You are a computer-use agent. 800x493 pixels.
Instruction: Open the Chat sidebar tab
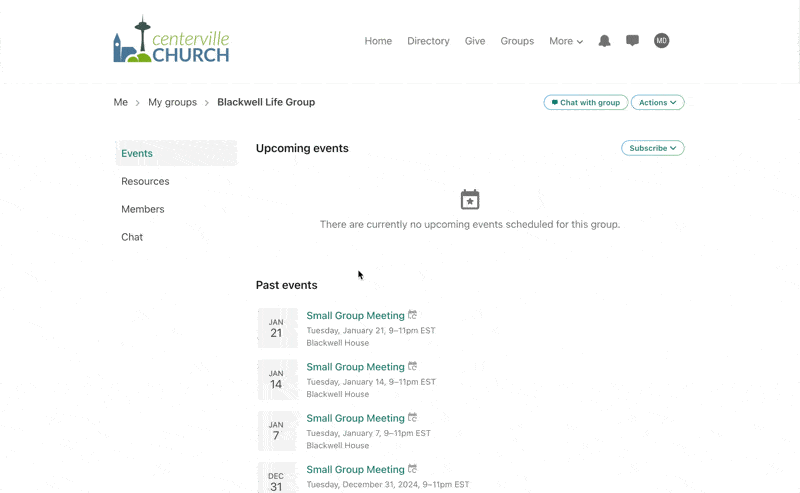(132, 237)
